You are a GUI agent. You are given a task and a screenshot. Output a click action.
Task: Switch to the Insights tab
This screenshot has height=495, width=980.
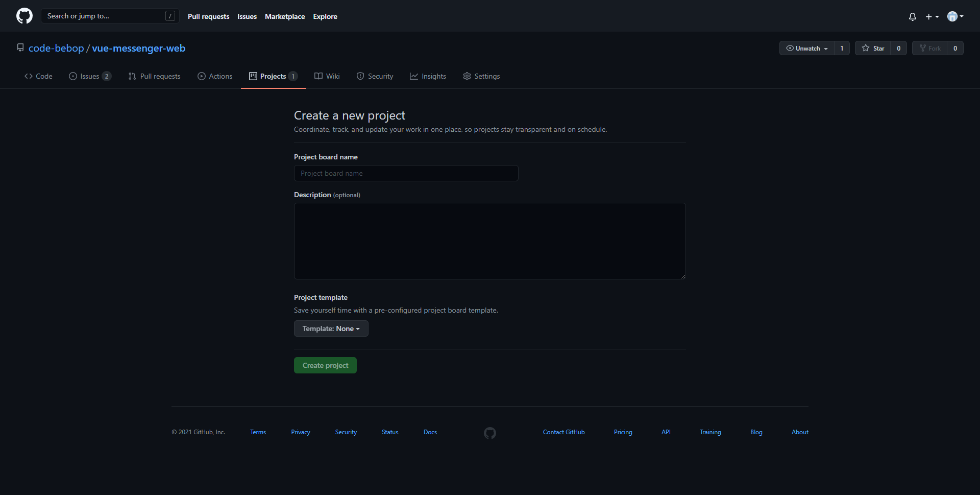pos(428,76)
